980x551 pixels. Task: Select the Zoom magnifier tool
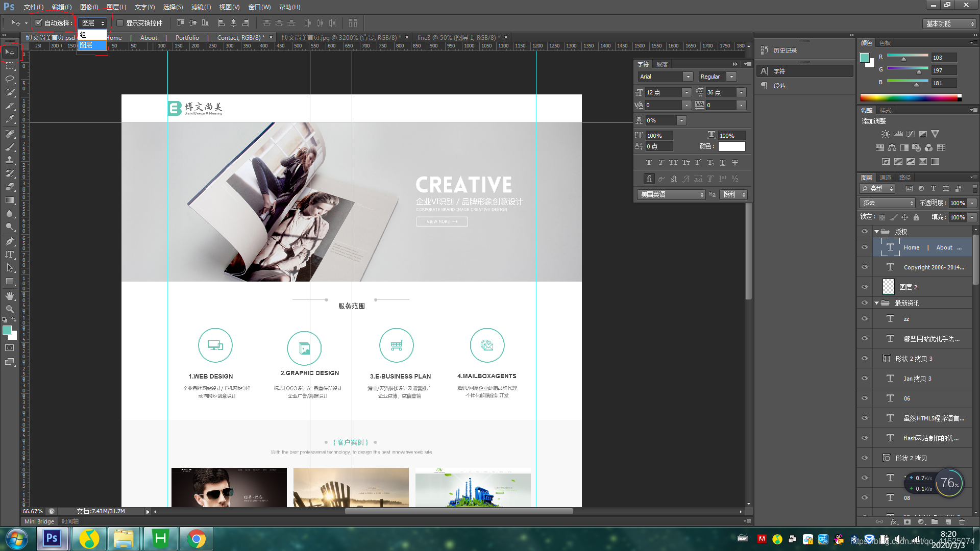click(10, 309)
